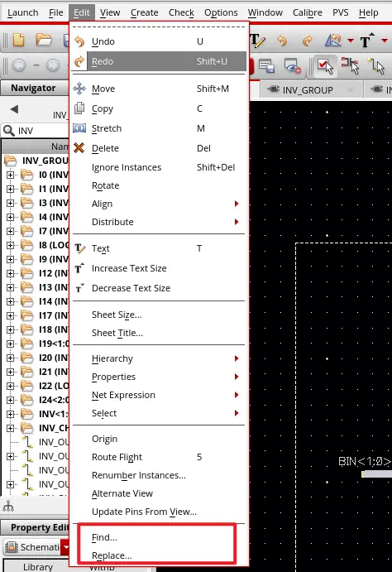Click the search magnifier icon in Navigator
The width and height of the screenshot is (392, 572).
(9, 131)
